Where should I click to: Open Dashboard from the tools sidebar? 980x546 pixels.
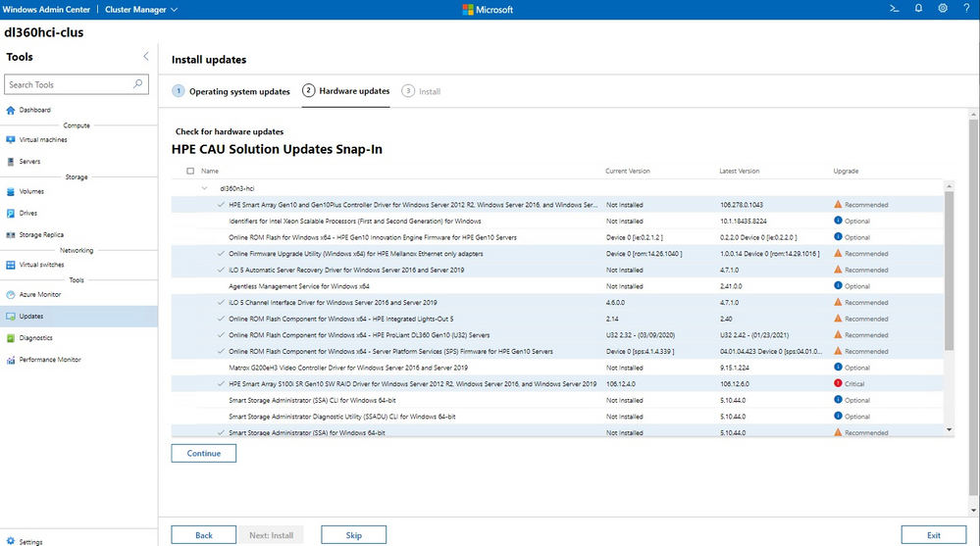[34, 110]
